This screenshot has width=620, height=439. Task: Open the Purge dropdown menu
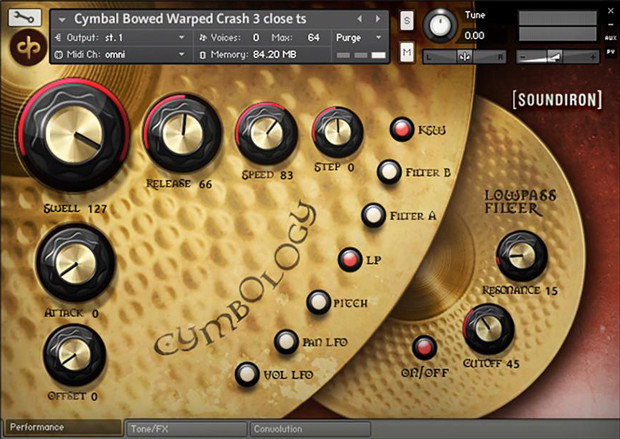(x=359, y=38)
